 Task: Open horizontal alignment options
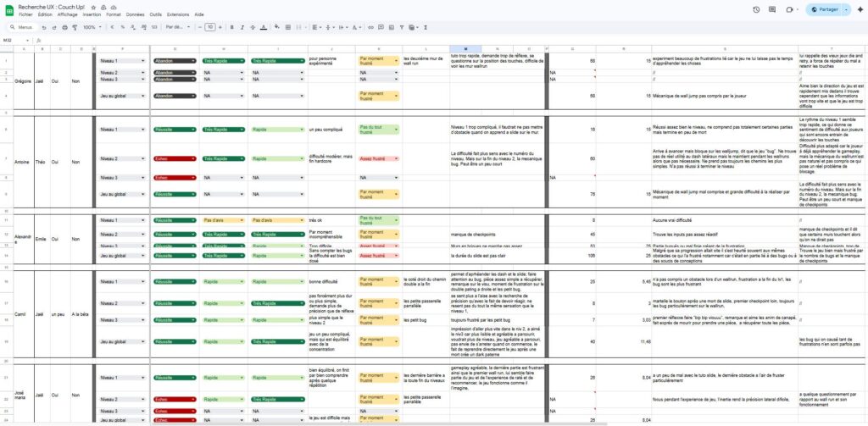316,27
